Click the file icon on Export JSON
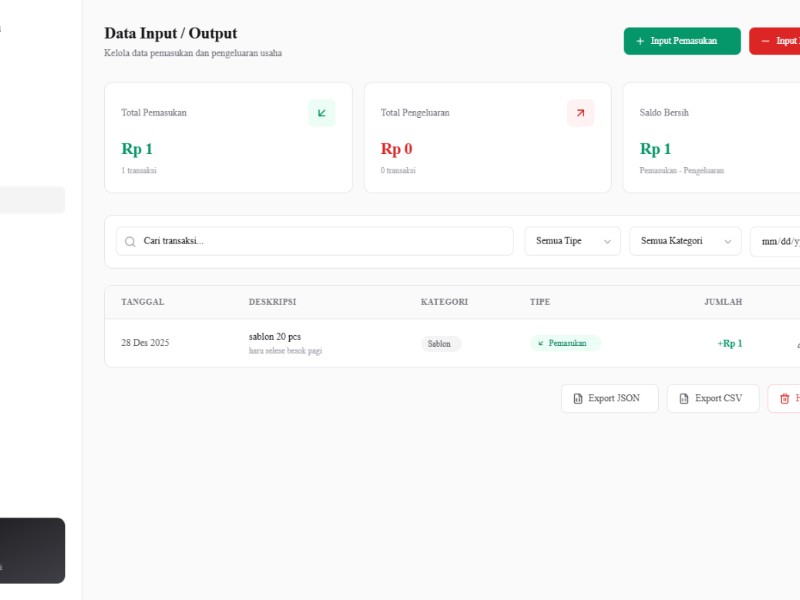This screenshot has width=800, height=600. pyautogui.click(x=578, y=398)
